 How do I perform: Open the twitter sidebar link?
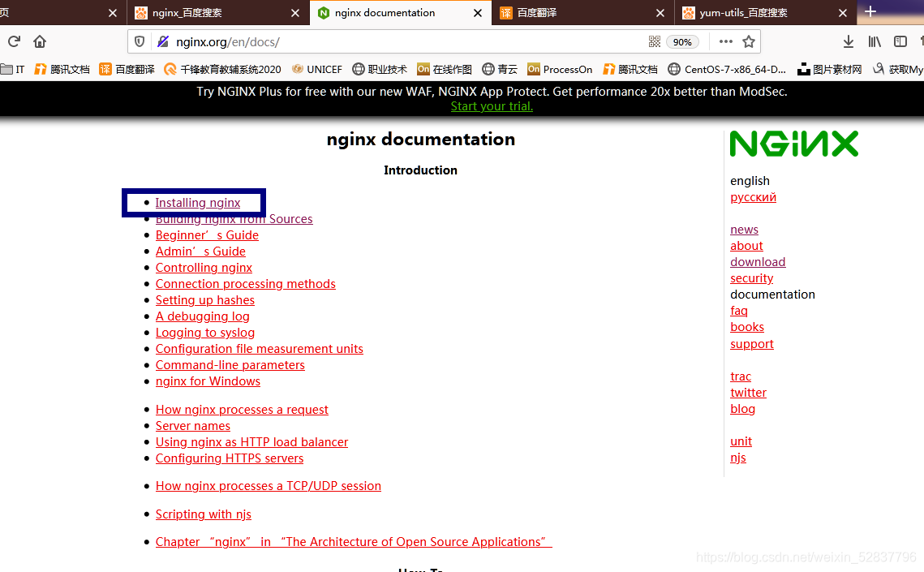pyautogui.click(x=749, y=393)
